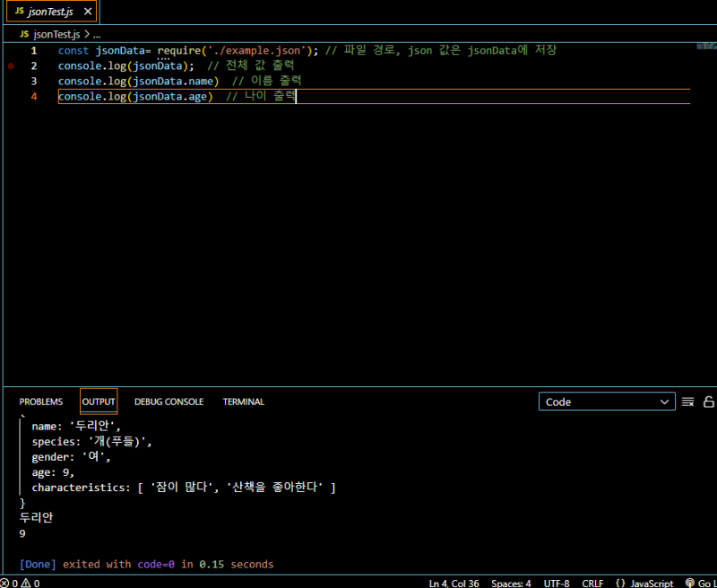Click the errors count icon in status bar
The image size is (717, 588).
(x=4, y=583)
